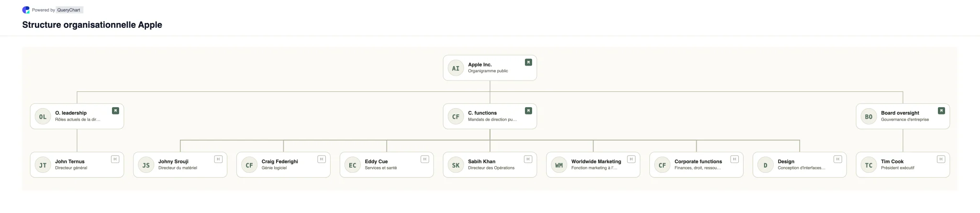
Task: Select the Corporate functions title
Action: [698, 161]
